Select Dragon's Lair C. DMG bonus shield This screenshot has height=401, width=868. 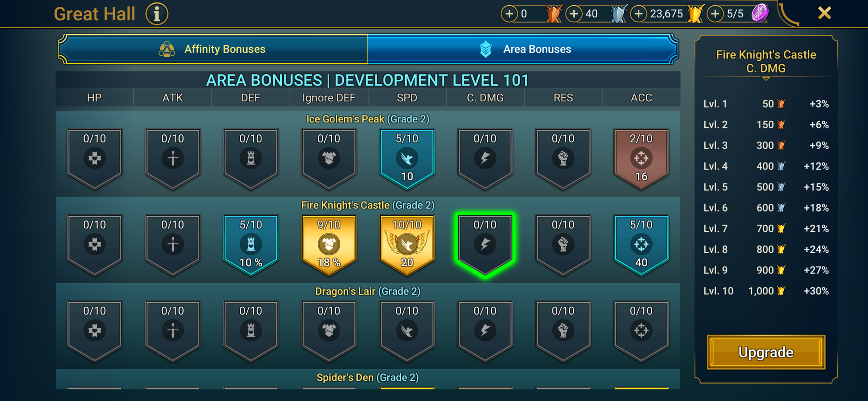pos(485,331)
